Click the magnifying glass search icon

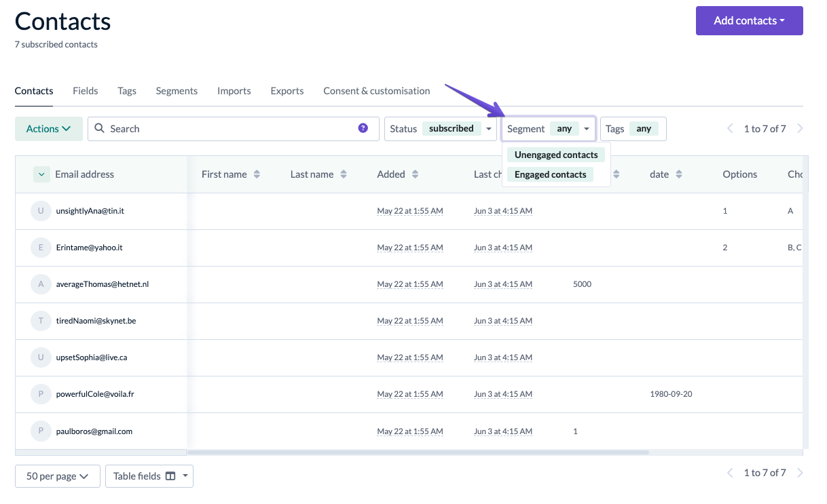pos(99,128)
